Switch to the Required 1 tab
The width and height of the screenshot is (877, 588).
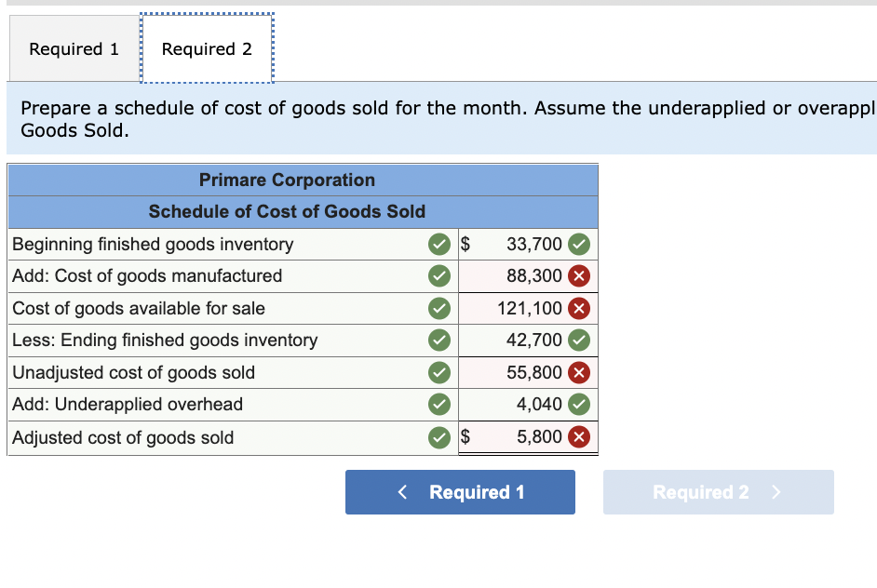(74, 48)
